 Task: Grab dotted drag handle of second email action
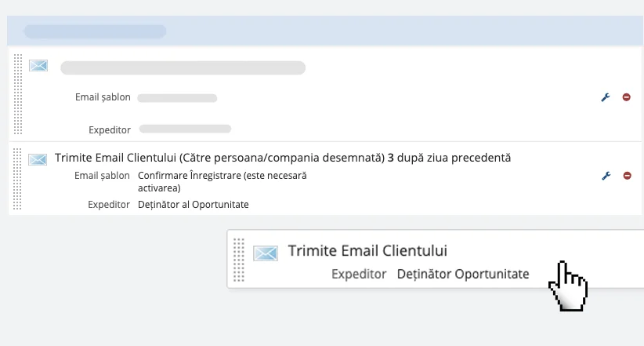[16, 180]
